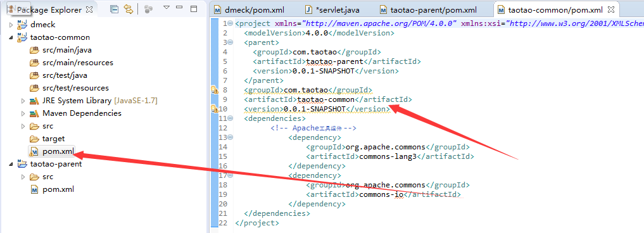644x233 pixels.
Task: Open Package Explorer view menu triangle
Action: [167, 8]
